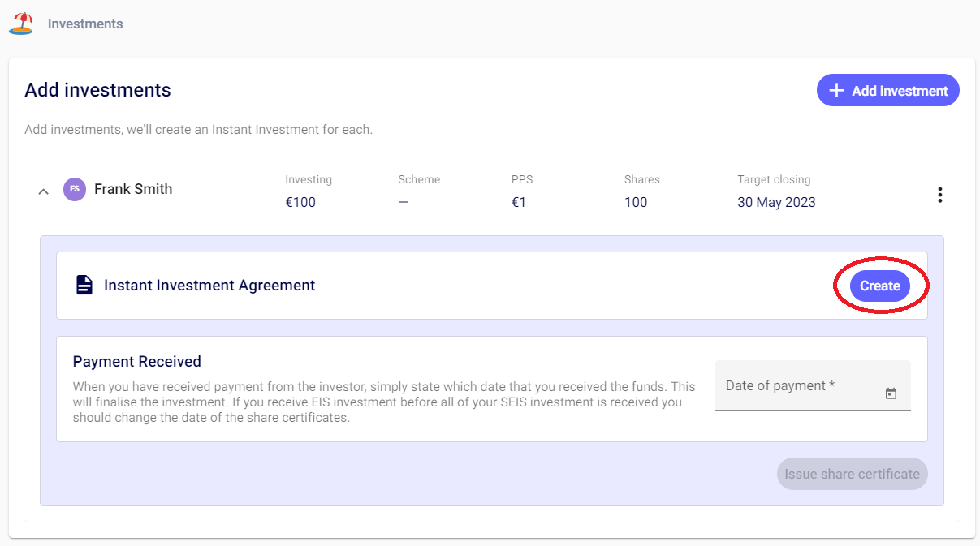
Task: Click the Investing €100 value
Action: point(300,202)
